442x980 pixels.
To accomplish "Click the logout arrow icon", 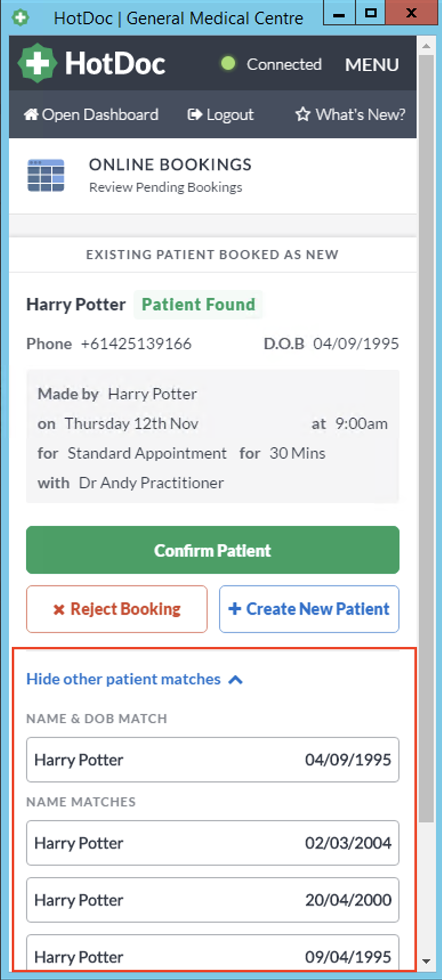I will [195, 115].
